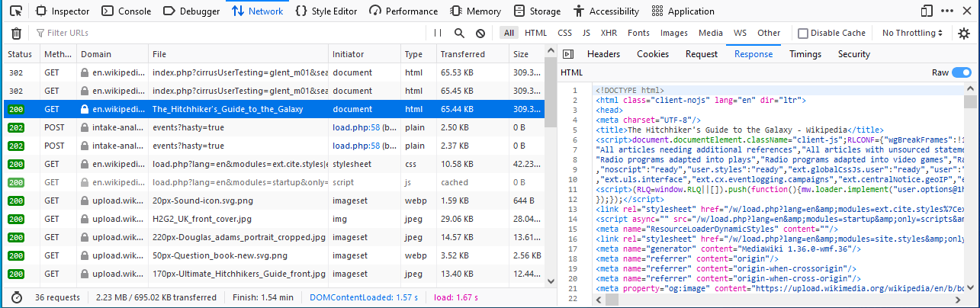The width and height of the screenshot is (980, 308).
Task: Clear the network request log with trash icon
Action: (16, 34)
